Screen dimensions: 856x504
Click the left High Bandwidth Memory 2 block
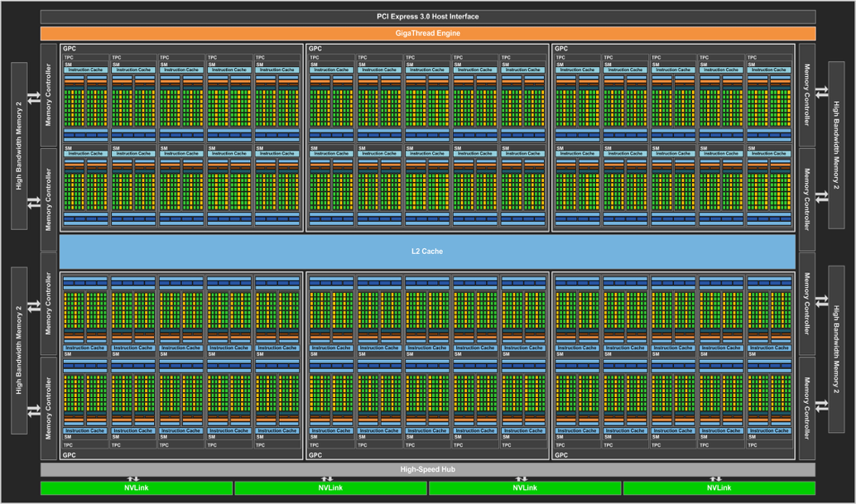[17, 141]
